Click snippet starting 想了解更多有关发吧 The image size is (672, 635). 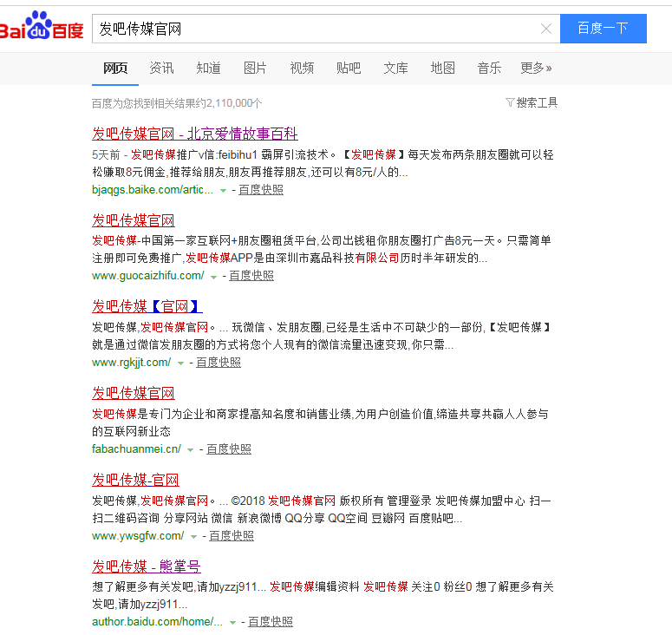coord(323,595)
